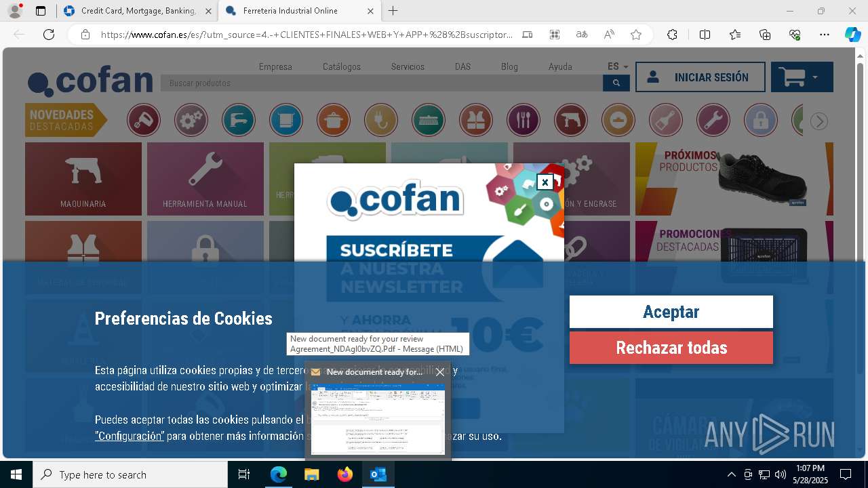The height and width of the screenshot is (488, 868).
Task: Open the Catálogos menu
Action: click(x=342, y=66)
